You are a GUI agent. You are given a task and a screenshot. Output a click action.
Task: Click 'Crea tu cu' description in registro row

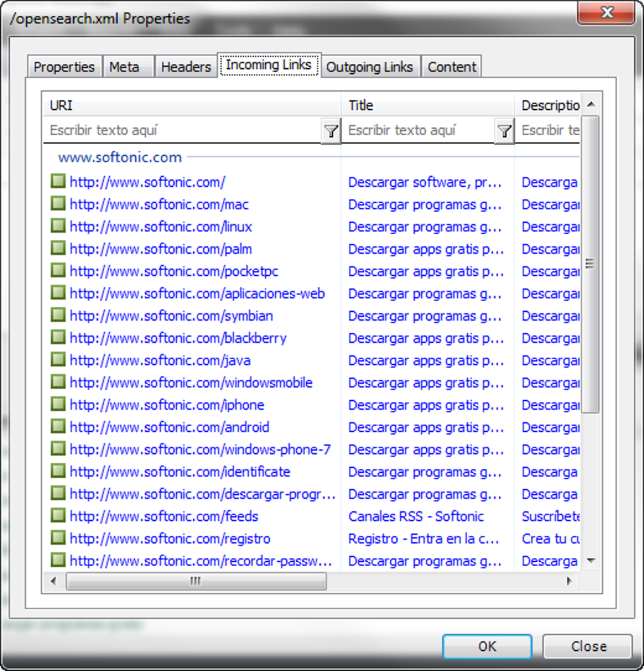click(x=551, y=538)
